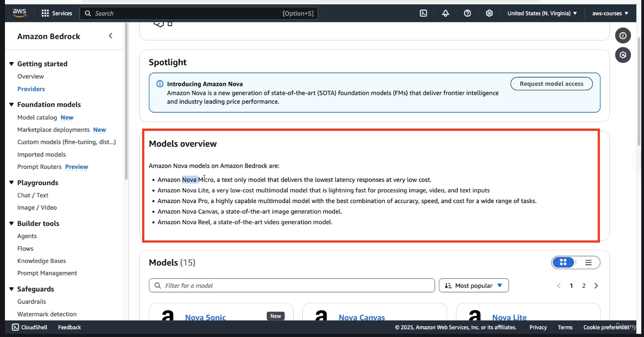Open the notifications bell
Image resolution: width=644 pixels, height=337 pixels.
click(445, 13)
